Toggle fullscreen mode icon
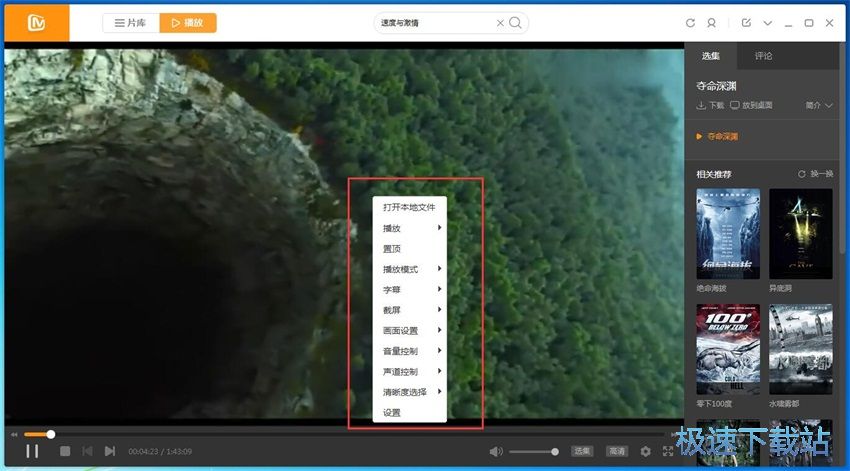The height and width of the screenshot is (471, 850). pyautogui.click(x=668, y=451)
